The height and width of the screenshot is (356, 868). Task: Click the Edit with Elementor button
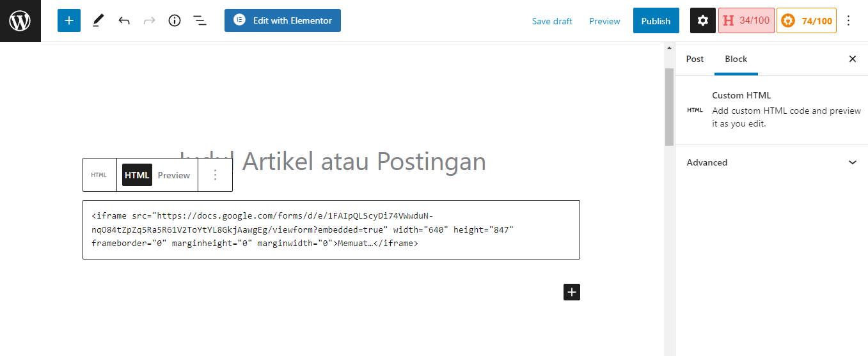pyautogui.click(x=283, y=20)
